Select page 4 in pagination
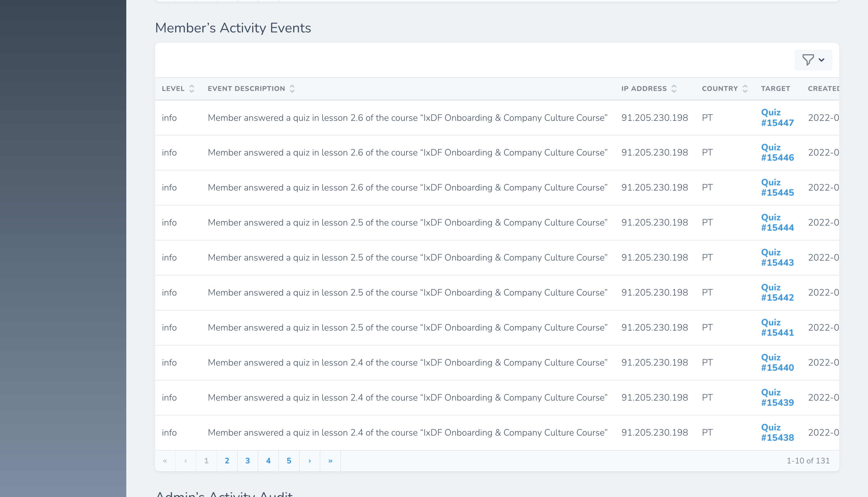This screenshot has width=868, height=497. tap(268, 461)
